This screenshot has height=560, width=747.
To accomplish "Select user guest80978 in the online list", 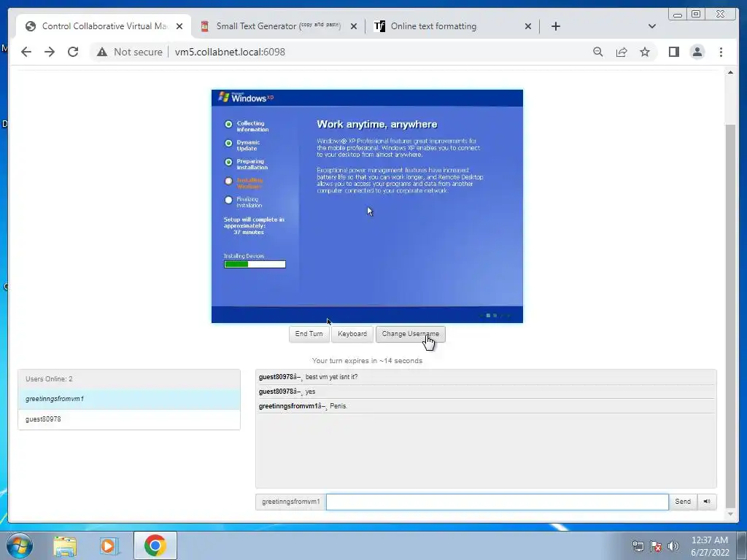I will coord(129,419).
